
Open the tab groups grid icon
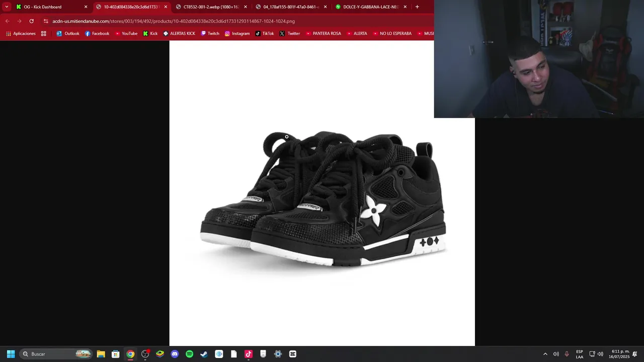(x=44, y=34)
